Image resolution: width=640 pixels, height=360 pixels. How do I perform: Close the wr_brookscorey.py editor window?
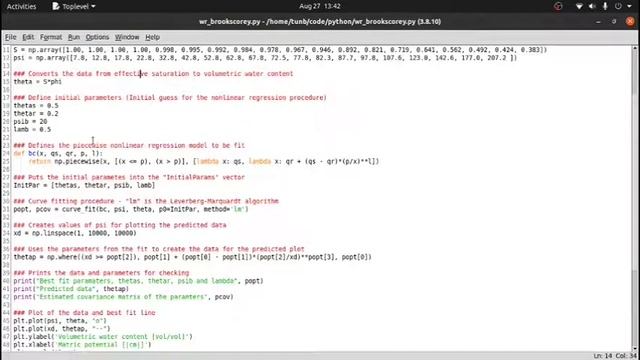click(x=630, y=22)
